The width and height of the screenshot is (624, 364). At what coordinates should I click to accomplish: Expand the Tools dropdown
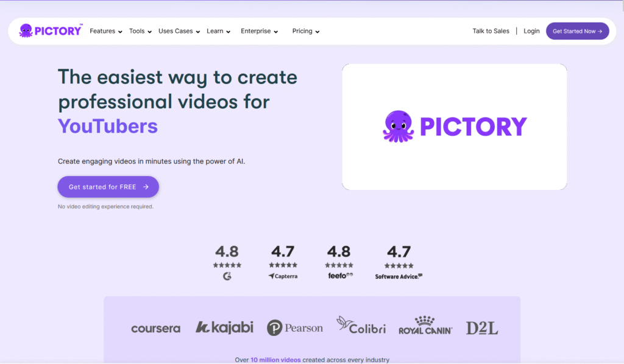pyautogui.click(x=140, y=31)
